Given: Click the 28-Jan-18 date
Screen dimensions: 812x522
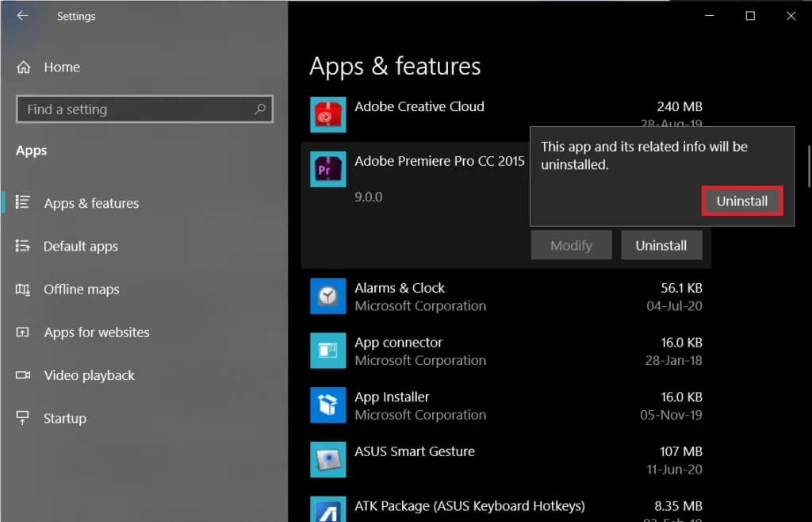Looking at the screenshot, I should [674, 360].
